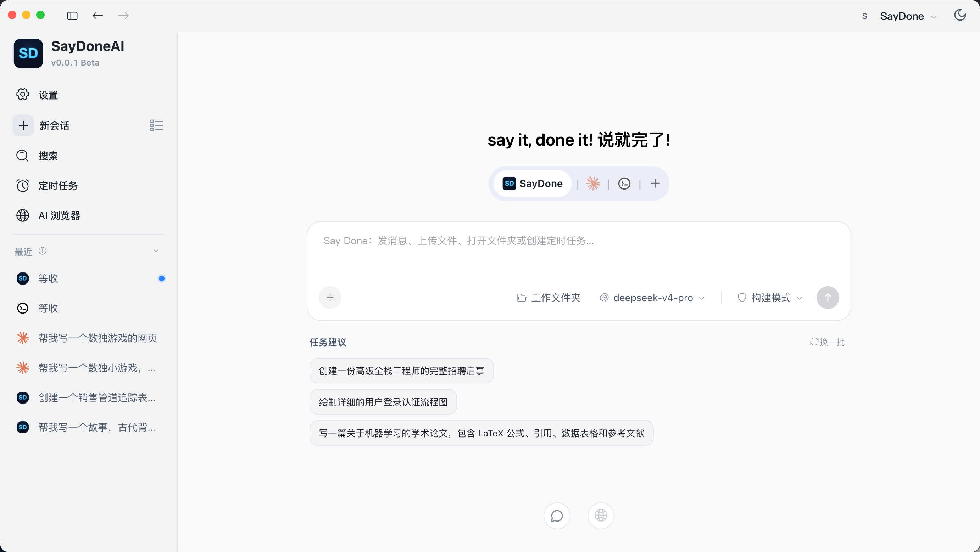Select the orange asterisk Claude agent
The width and height of the screenshot is (980, 552).
[x=593, y=184]
